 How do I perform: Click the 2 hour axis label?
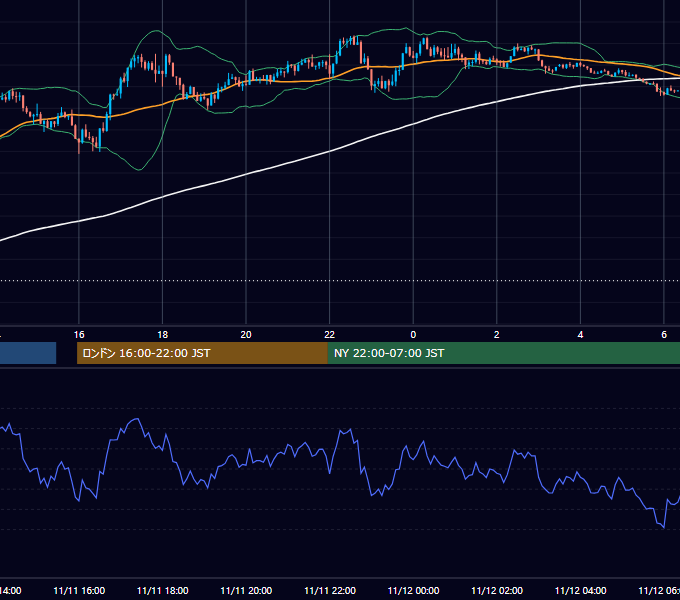497,335
